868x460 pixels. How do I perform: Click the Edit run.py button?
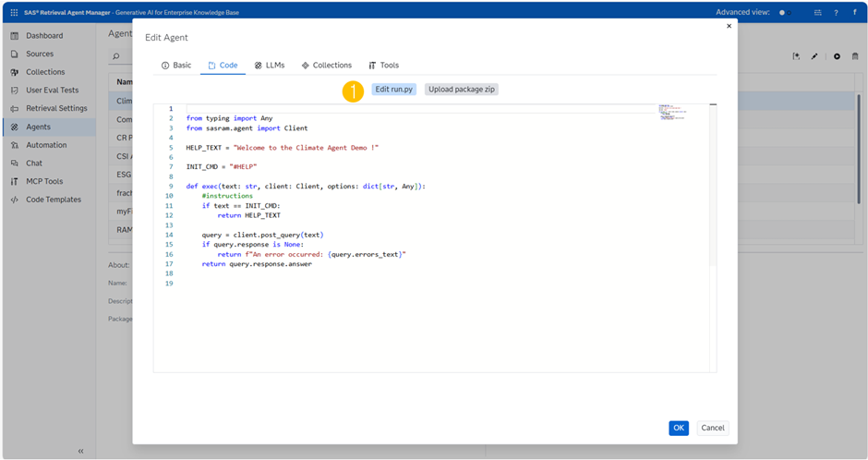394,90
